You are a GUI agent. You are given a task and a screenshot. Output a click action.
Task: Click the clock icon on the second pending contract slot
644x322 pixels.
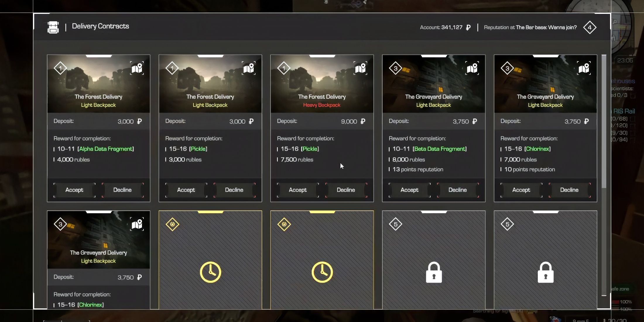(x=322, y=272)
